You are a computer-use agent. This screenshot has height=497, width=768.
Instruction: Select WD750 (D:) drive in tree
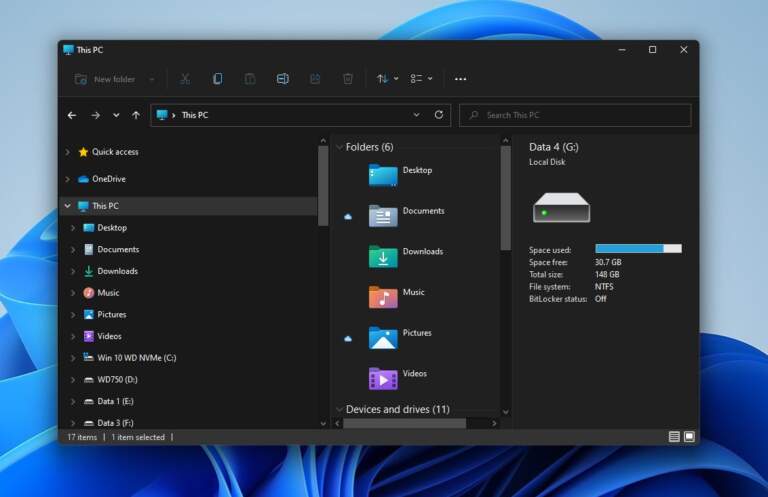[x=117, y=379]
